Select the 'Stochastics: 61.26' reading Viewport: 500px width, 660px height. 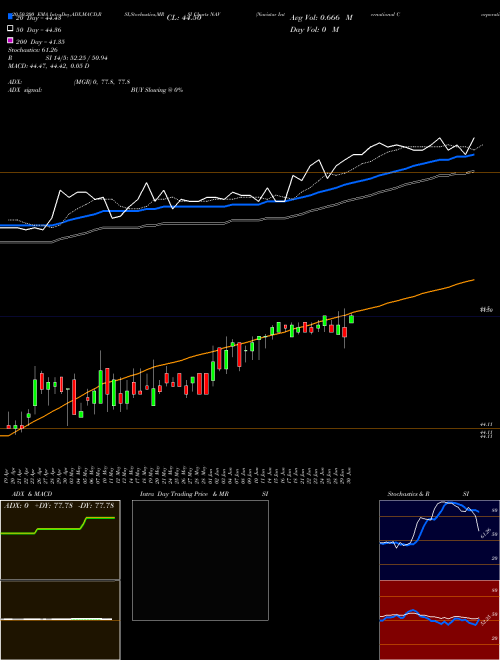coord(32,50)
